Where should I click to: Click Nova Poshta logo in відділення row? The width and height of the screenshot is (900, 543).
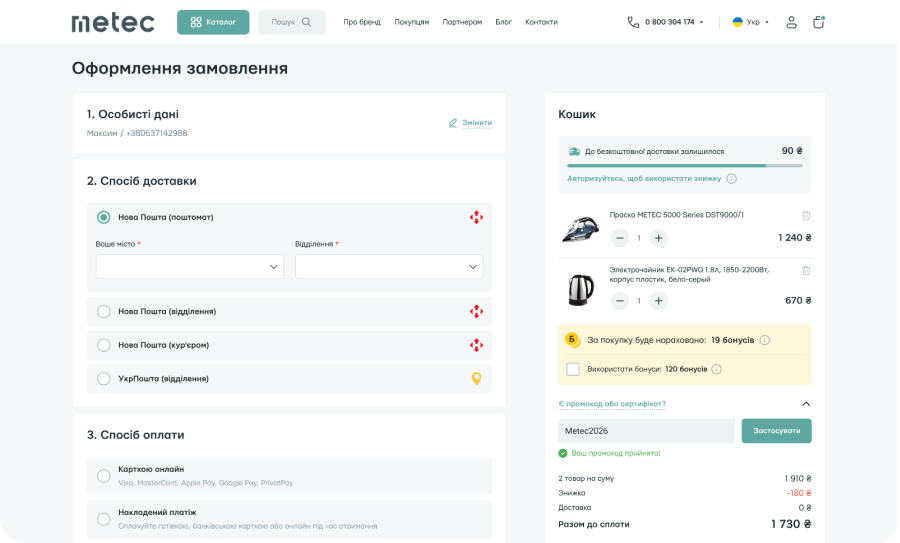pyautogui.click(x=476, y=312)
